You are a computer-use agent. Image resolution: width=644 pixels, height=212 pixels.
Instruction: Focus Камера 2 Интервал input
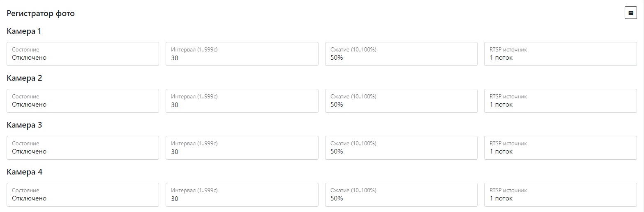tap(242, 101)
